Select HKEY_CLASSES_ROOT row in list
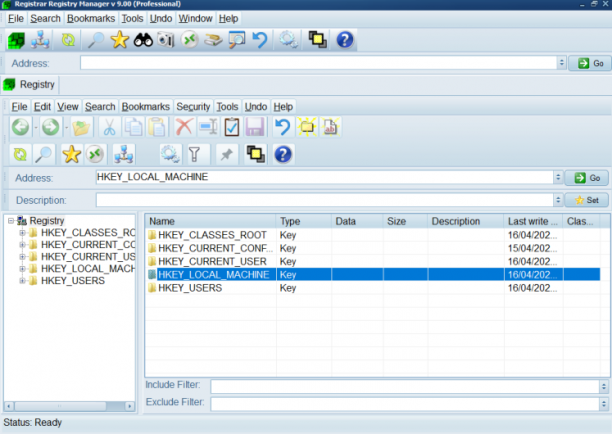 coord(374,235)
